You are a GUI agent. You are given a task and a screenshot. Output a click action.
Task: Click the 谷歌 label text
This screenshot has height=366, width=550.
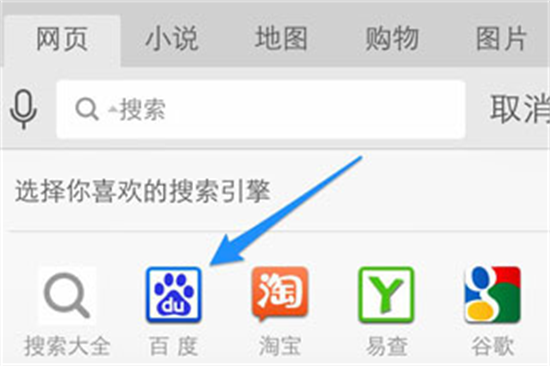tap(492, 346)
